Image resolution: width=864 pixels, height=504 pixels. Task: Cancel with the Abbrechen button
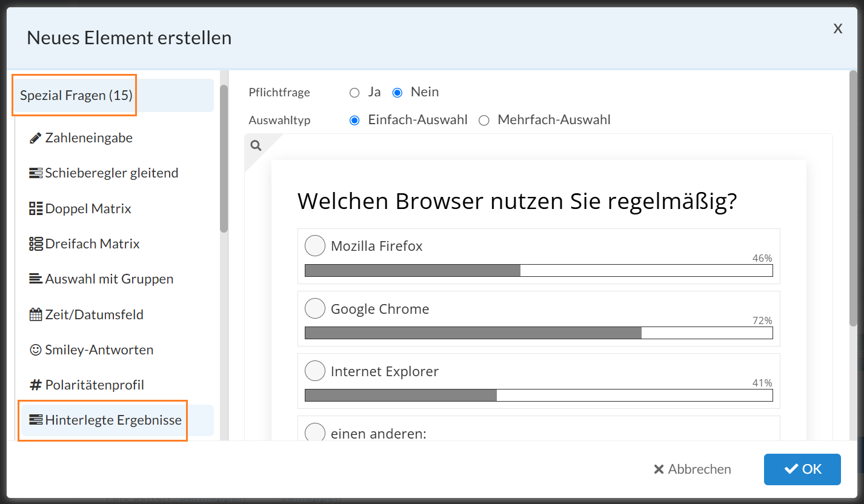693,469
